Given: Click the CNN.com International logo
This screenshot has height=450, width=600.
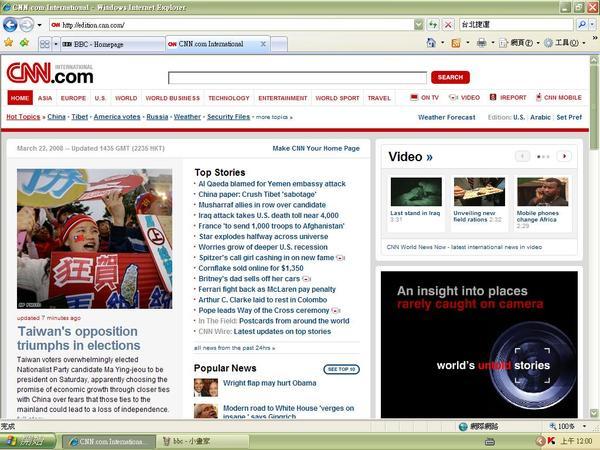Looking at the screenshot, I should pyautogui.click(x=50, y=73).
